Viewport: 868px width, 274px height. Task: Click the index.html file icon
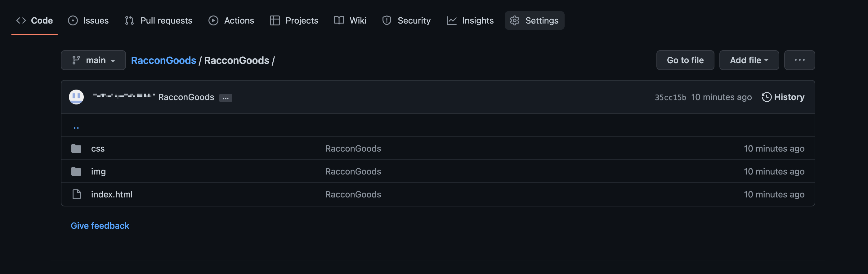[77, 194]
